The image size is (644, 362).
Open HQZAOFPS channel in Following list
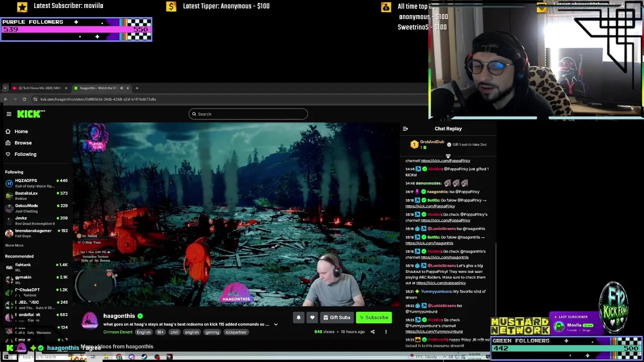(x=36, y=183)
